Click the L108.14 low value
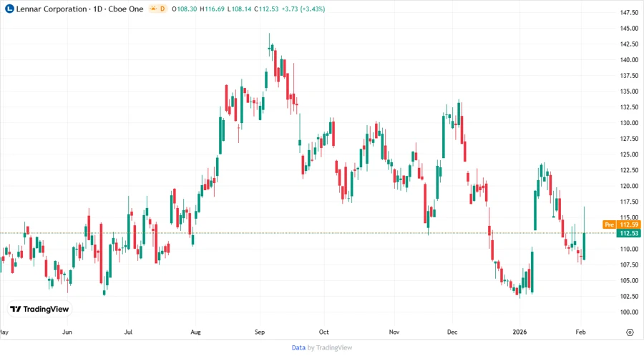Screen dimensions: 644x356 click(x=239, y=9)
